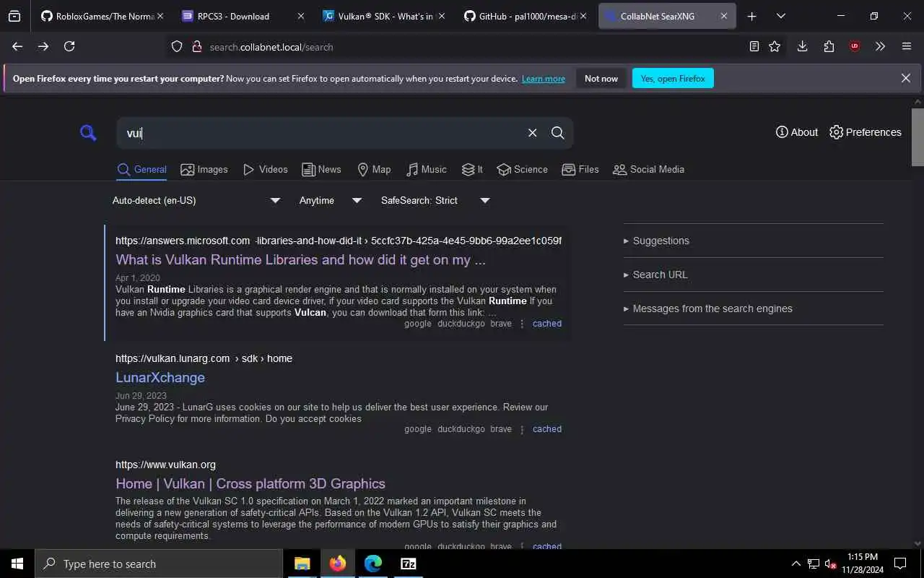The width and height of the screenshot is (924, 578).
Task: Switch to Images search category
Action: (x=204, y=169)
